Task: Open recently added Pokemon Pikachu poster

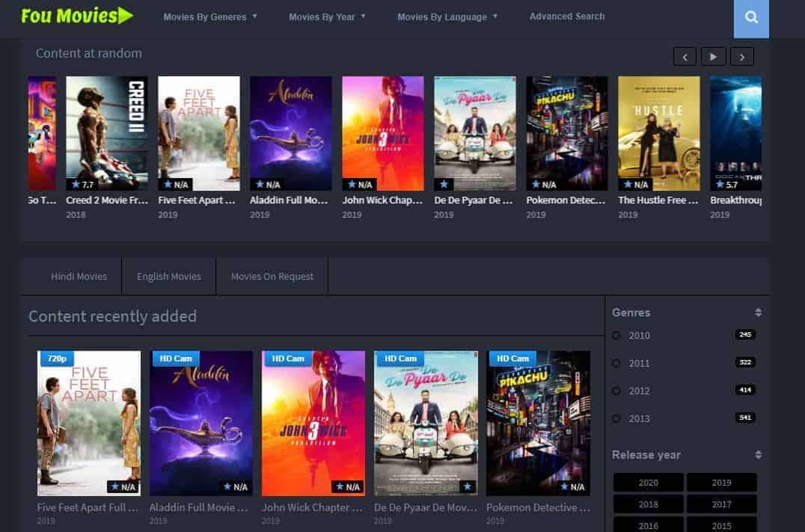Action: [x=539, y=424]
